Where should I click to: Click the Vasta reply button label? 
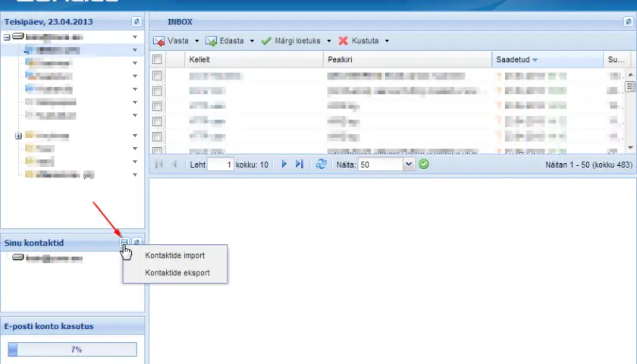click(x=178, y=41)
